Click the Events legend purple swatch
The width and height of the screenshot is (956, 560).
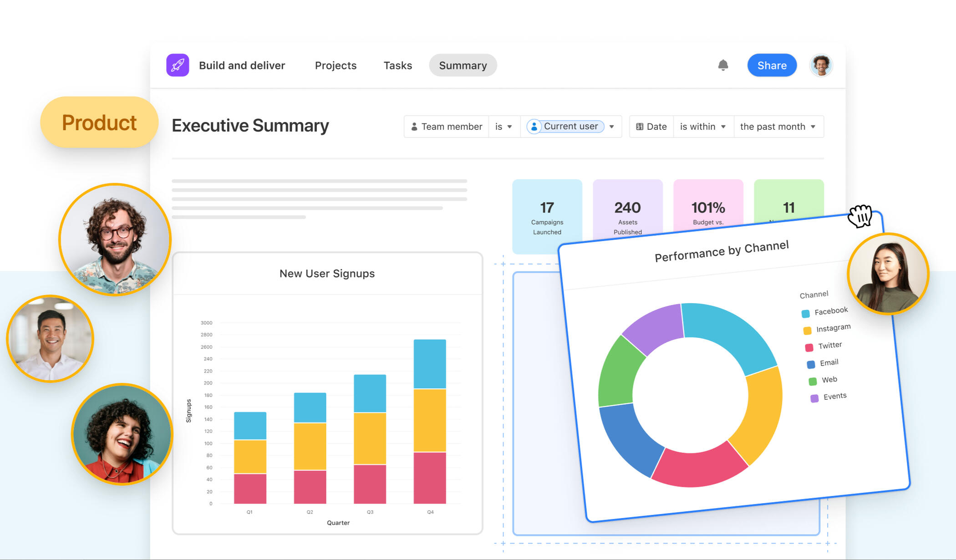[x=814, y=398]
